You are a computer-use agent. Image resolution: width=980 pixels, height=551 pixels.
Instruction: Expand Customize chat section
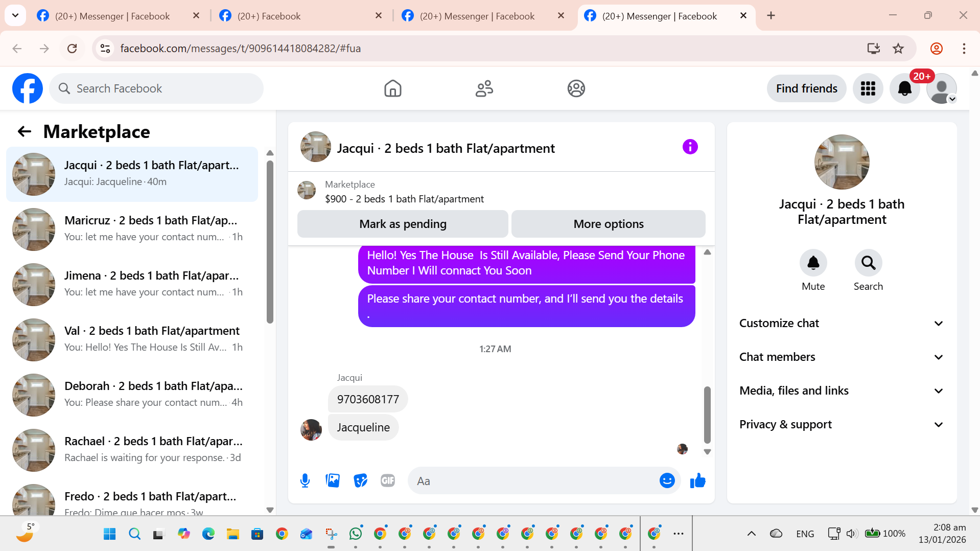click(x=841, y=323)
